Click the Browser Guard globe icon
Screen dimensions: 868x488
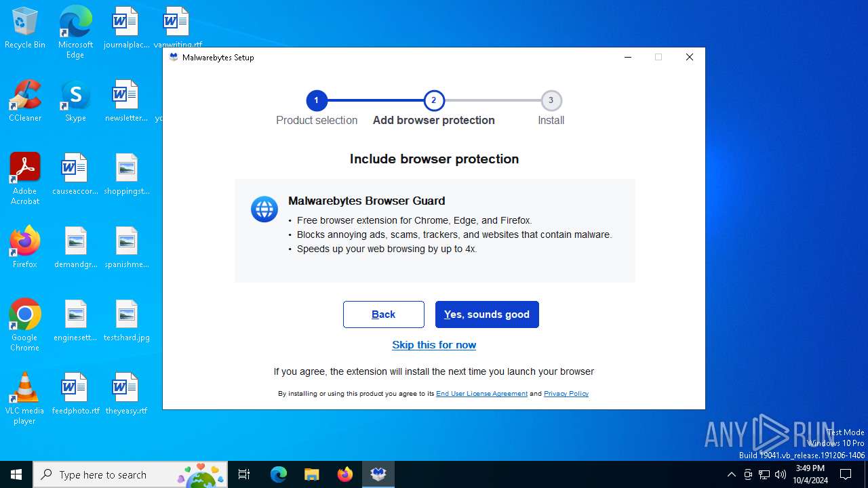264,209
